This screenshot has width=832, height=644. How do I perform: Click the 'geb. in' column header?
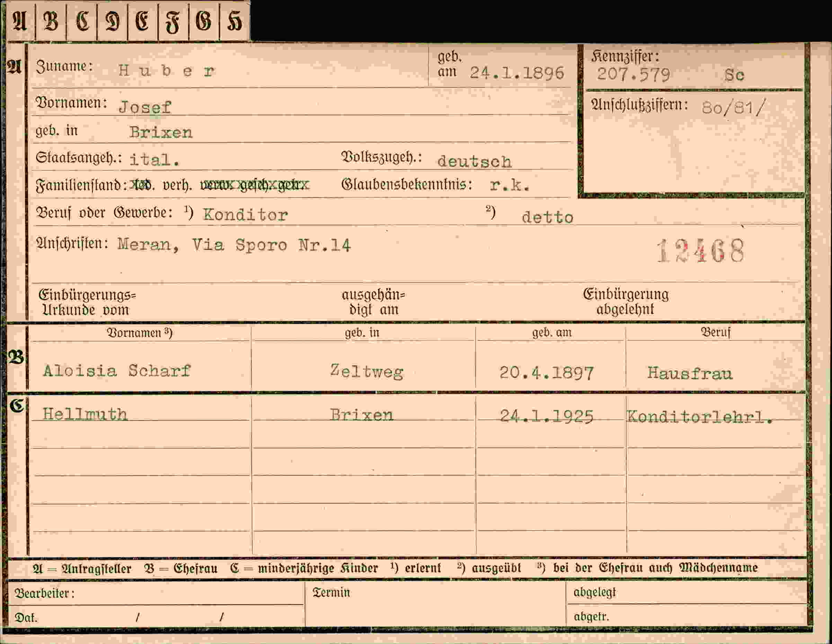(x=362, y=333)
